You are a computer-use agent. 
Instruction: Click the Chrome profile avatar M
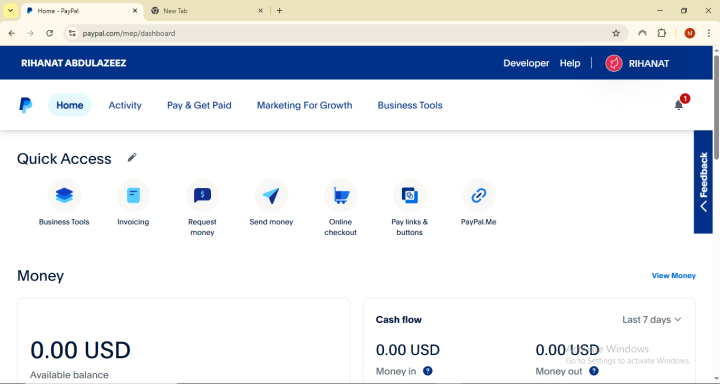(x=690, y=33)
